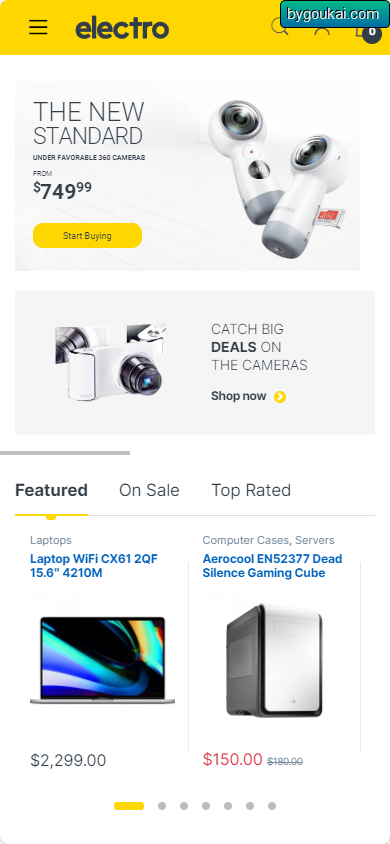Select the second carousel pagination dot
390x844 pixels.
pos(162,806)
